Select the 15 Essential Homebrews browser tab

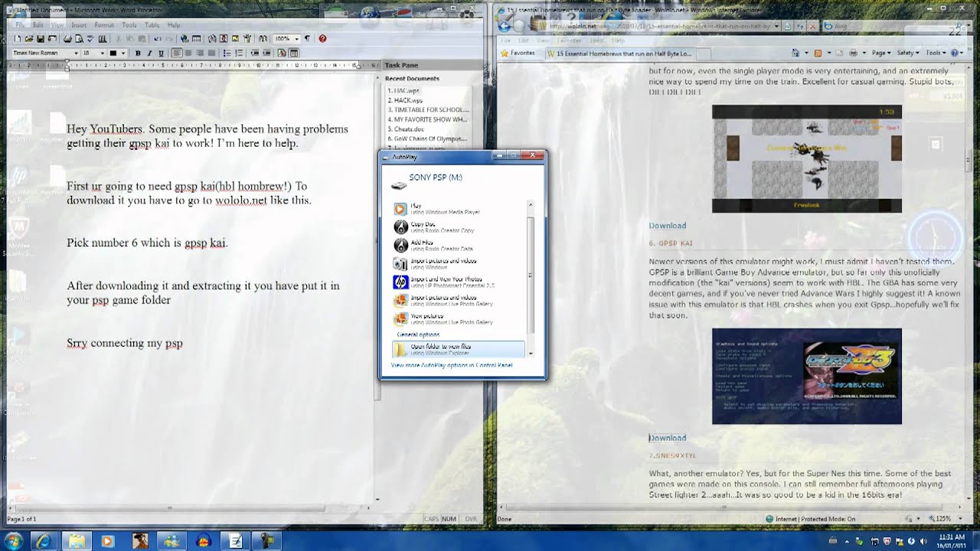coord(619,54)
